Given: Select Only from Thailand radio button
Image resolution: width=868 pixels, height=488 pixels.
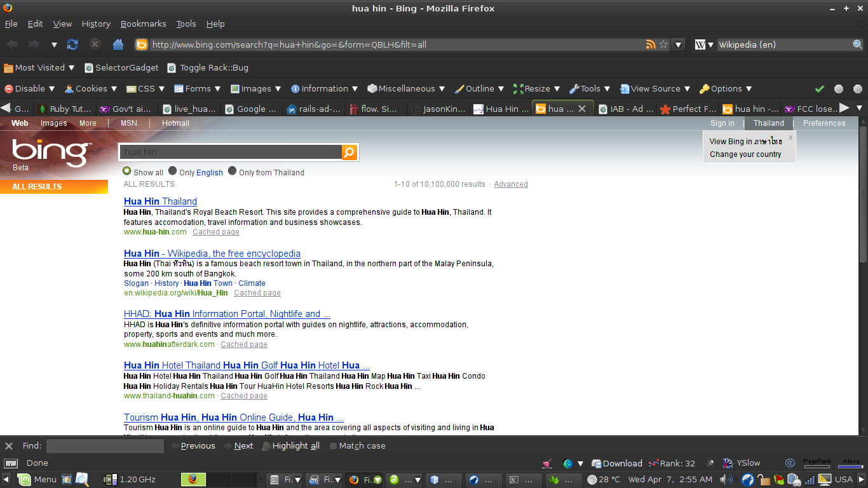Looking at the screenshot, I should 233,171.
